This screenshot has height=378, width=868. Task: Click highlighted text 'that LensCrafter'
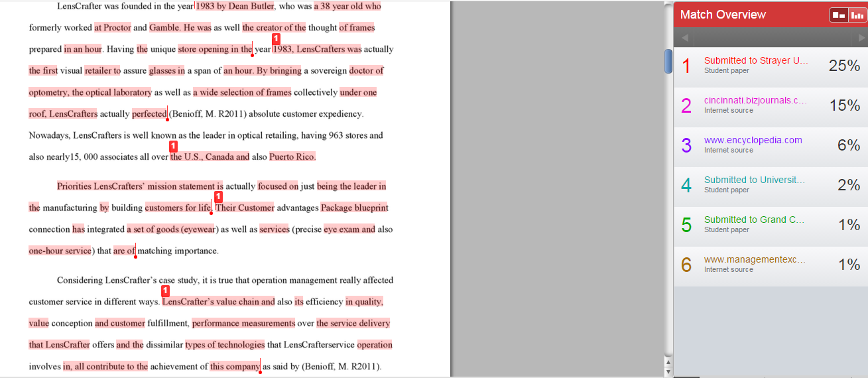(59, 345)
